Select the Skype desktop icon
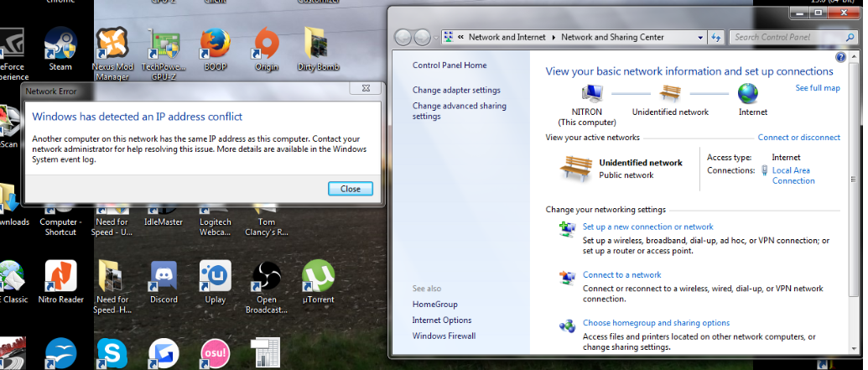This screenshot has height=370, width=868. (x=112, y=353)
